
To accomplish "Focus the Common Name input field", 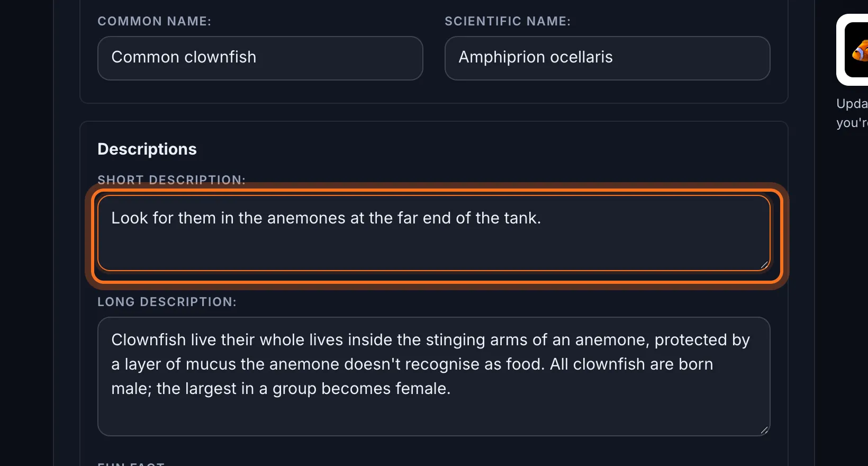I will coord(260,58).
